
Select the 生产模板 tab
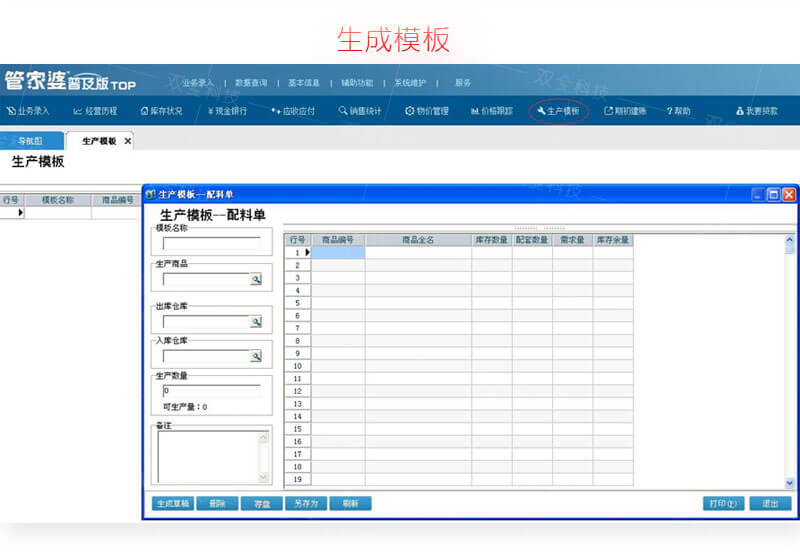(99, 141)
